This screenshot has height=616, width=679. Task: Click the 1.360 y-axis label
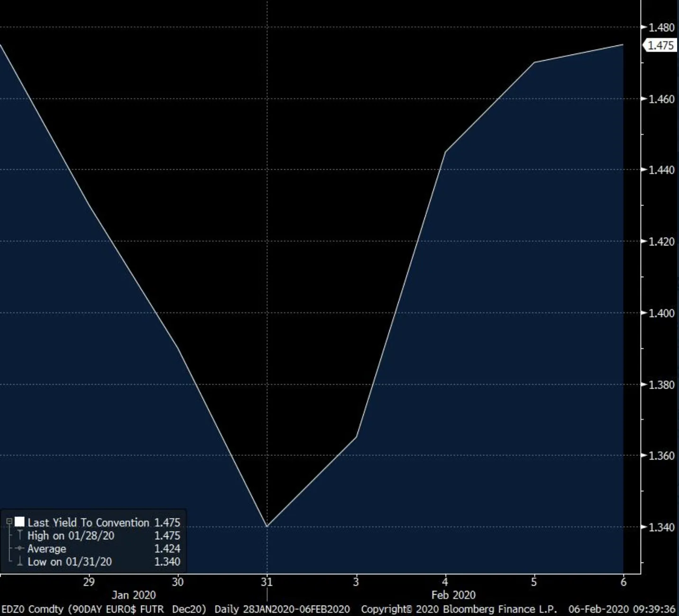[x=661, y=456]
